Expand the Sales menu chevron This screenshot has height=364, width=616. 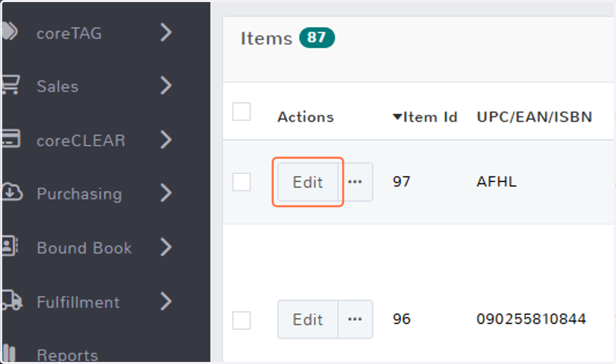click(x=166, y=86)
